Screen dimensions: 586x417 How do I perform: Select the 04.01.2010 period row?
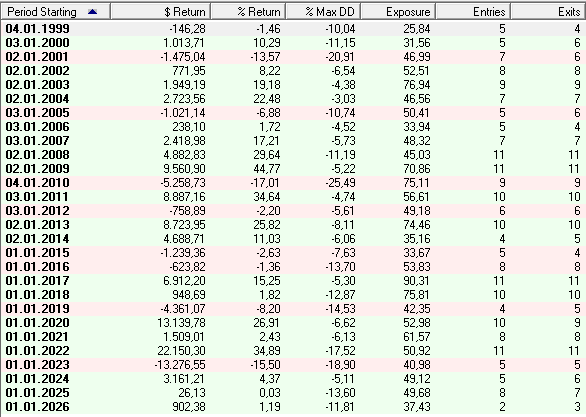click(293, 183)
